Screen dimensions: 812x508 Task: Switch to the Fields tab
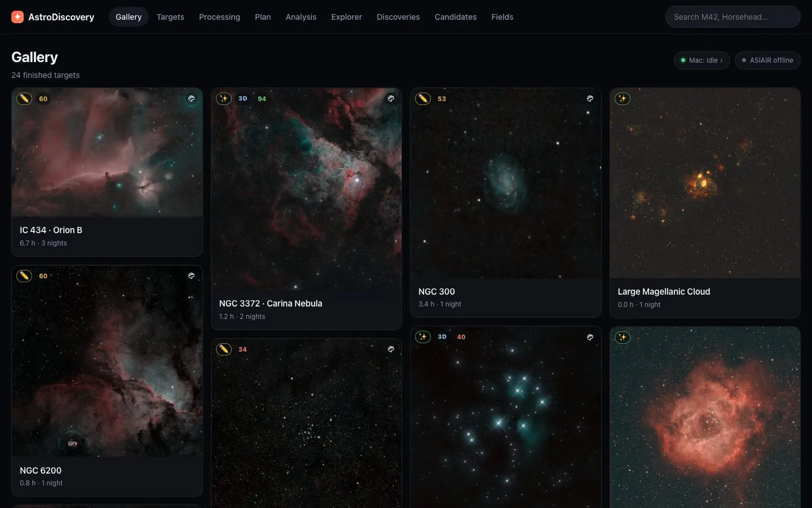click(502, 17)
